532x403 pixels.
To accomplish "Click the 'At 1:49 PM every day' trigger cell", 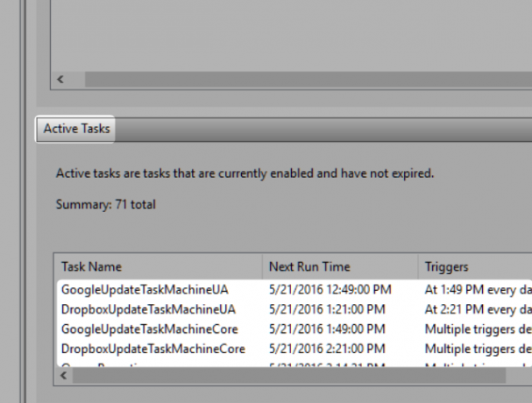I will click(478, 290).
